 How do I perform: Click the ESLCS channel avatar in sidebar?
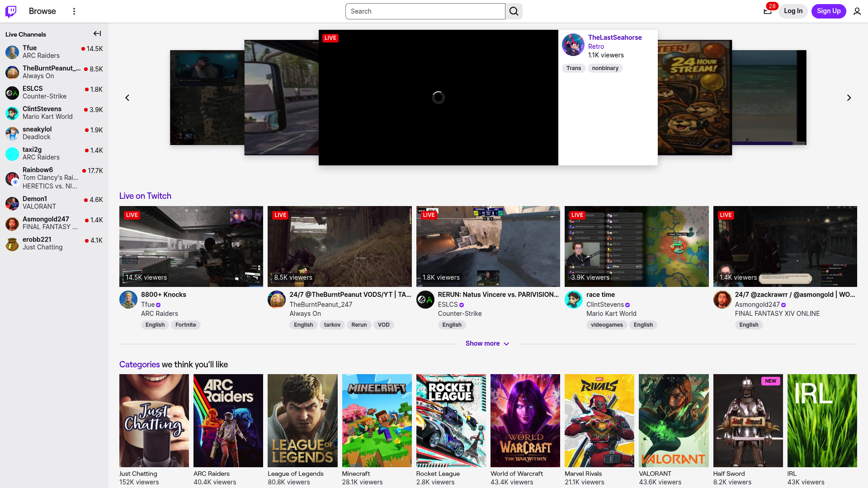pyautogui.click(x=12, y=93)
